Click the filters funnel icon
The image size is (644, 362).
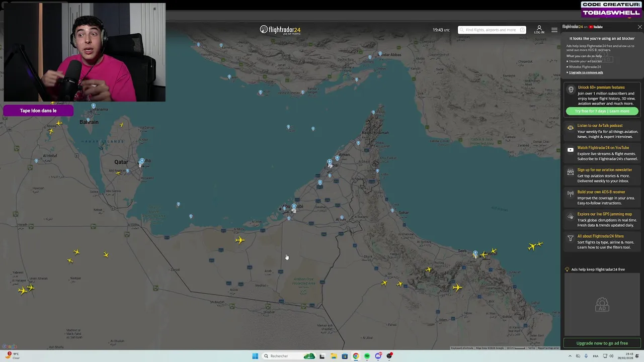[x=571, y=238]
